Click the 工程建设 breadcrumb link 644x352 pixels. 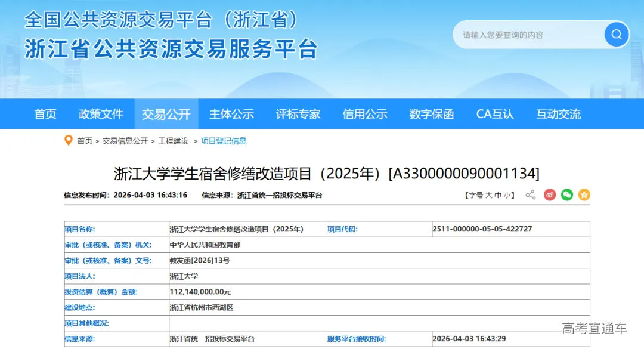pyautogui.click(x=174, y=141)
